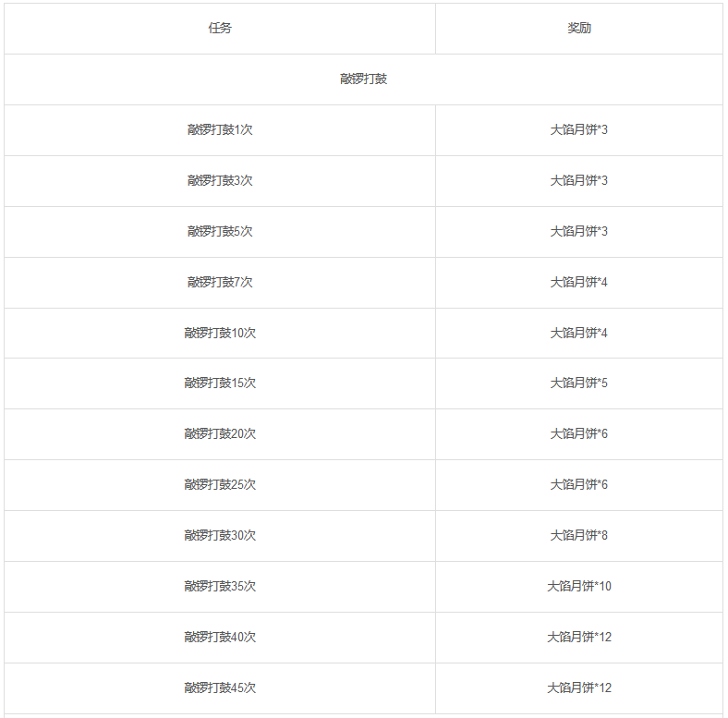Viewport: 728px width, 718px height.
Task: Select the 敲锣打鼓10次 task cell
Action: tap(220, 333)
